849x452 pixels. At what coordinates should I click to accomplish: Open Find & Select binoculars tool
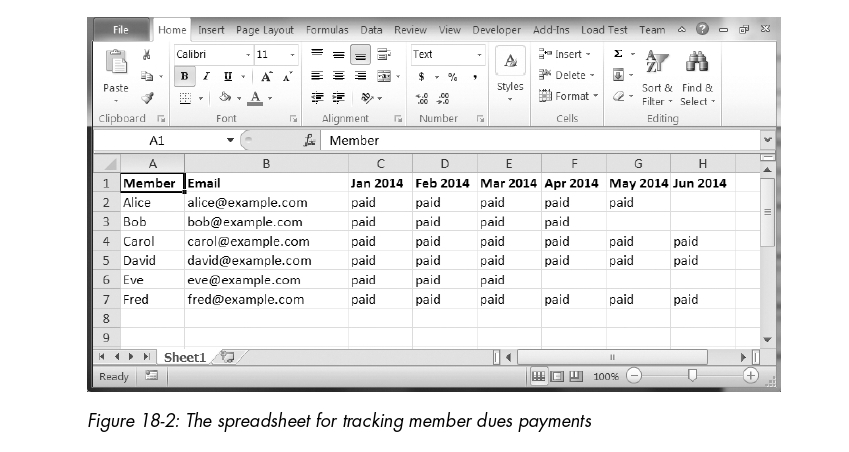[696, 73]
